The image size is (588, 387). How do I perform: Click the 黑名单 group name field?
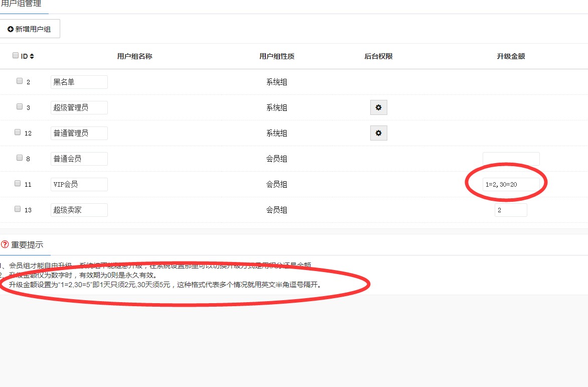[x=79, y=82]
